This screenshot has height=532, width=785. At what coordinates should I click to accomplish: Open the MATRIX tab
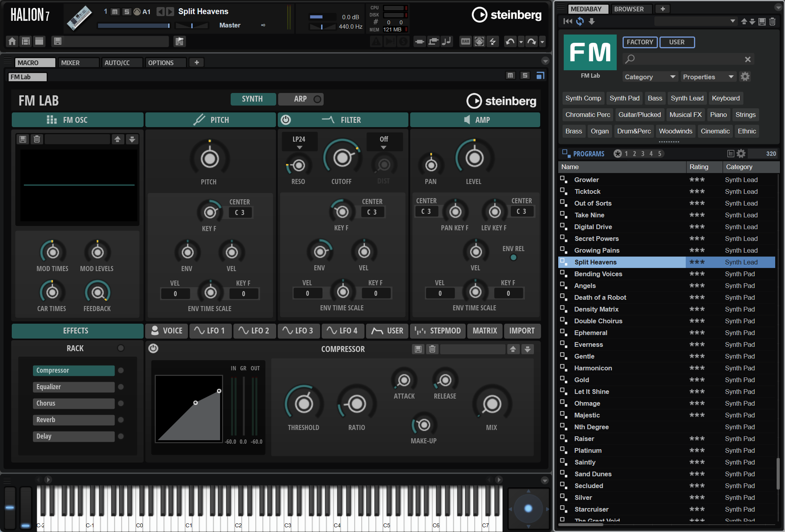[x=485, y=331]
